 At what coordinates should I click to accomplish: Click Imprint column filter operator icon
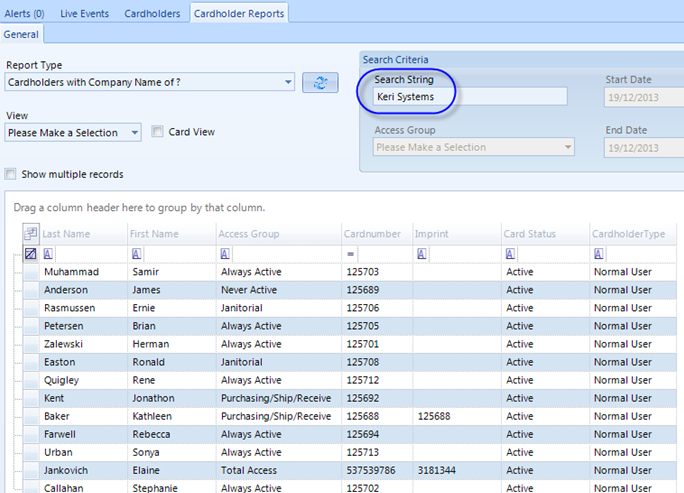422,254
